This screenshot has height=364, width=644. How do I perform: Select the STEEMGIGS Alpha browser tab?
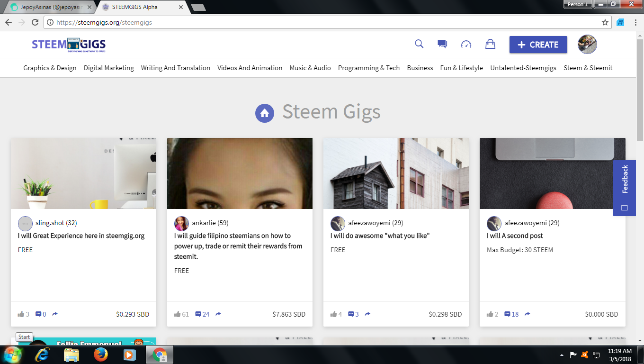click(x=142, y=7)
